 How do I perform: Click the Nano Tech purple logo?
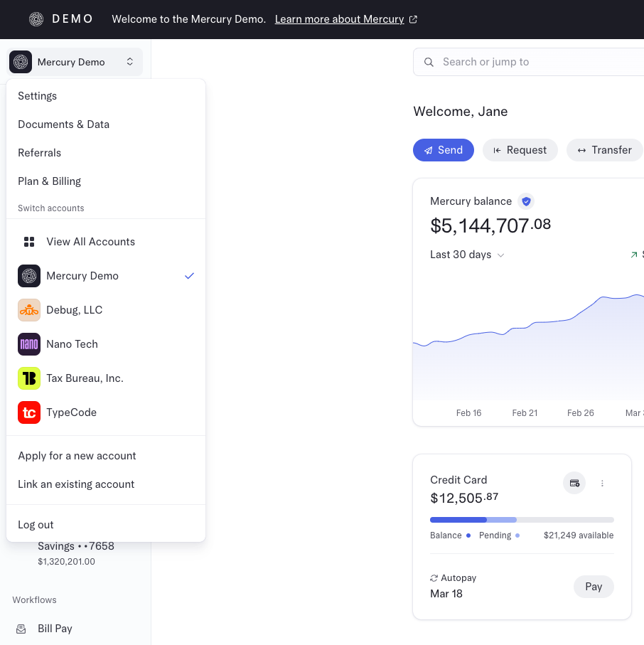pos(29,344)
